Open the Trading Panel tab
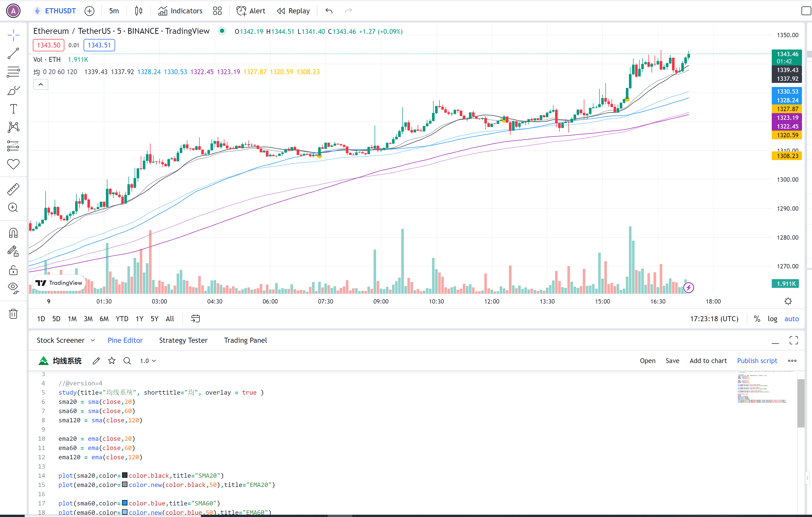This screenshot has width=812, height=517. point(245,340)
